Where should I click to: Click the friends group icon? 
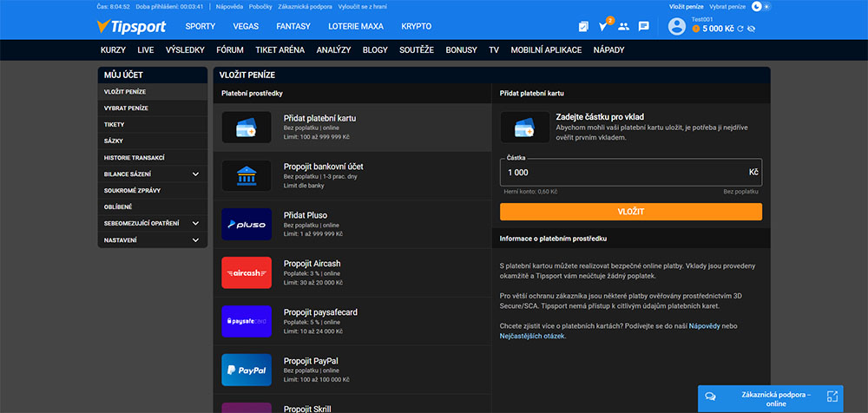click(623, 26)
